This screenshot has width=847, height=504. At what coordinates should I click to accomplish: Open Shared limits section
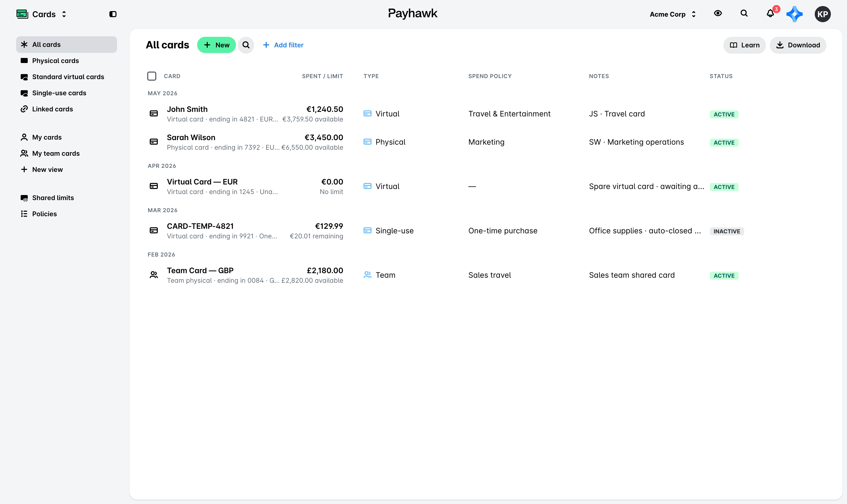(x=66, y=198)
